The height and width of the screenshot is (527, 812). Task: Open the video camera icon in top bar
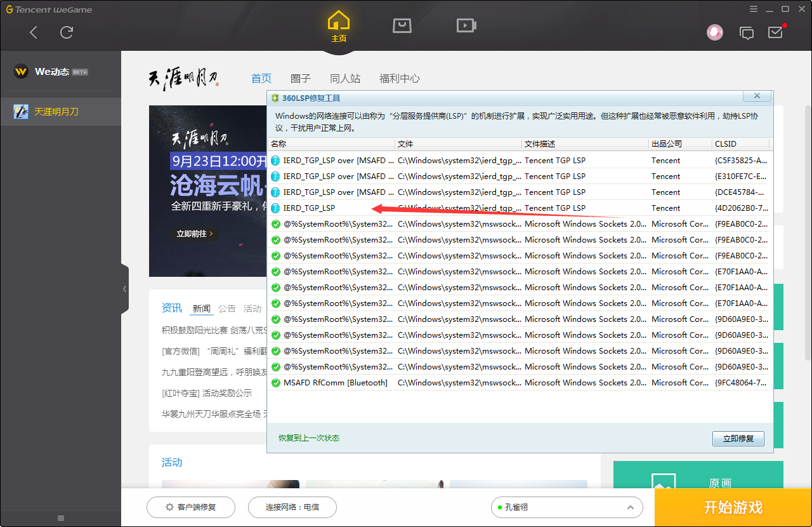[x=466, y=25]
